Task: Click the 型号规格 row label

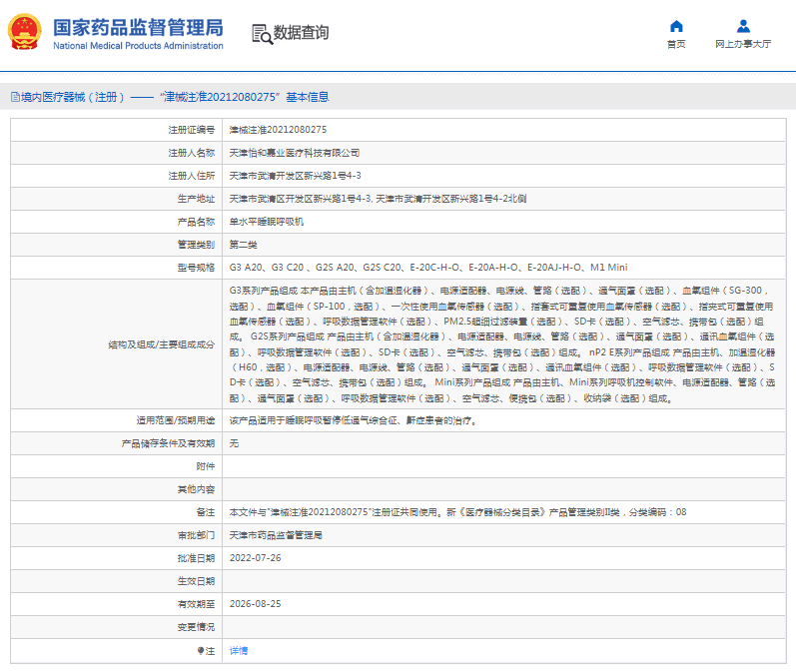Action: 196,268
